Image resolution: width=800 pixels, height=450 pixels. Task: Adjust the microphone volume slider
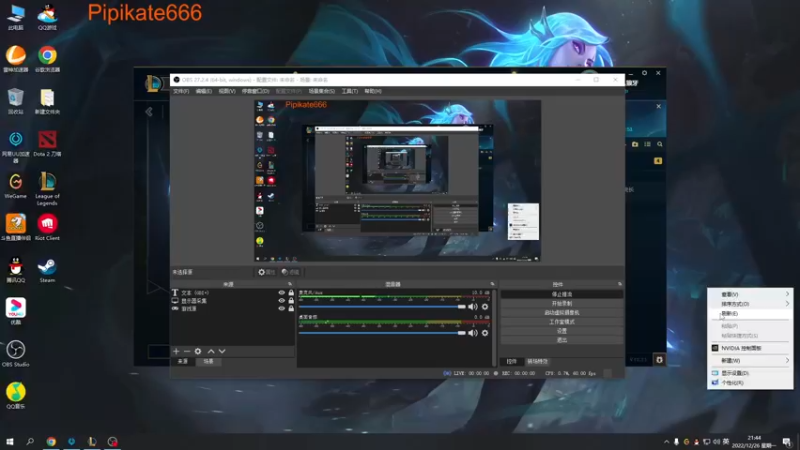tap(382, 307)
